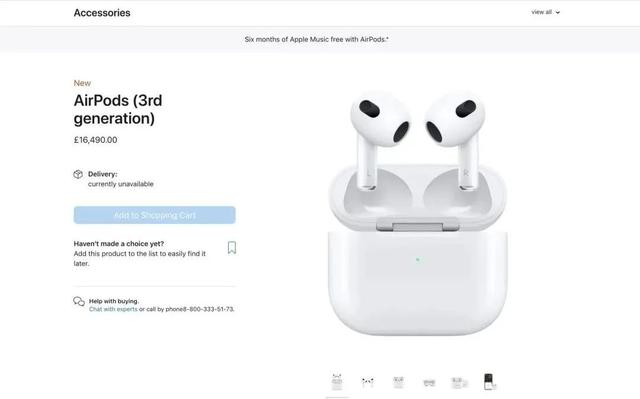
Task: Click the AirPods (3rd generation) title
Action: (118, 109)
